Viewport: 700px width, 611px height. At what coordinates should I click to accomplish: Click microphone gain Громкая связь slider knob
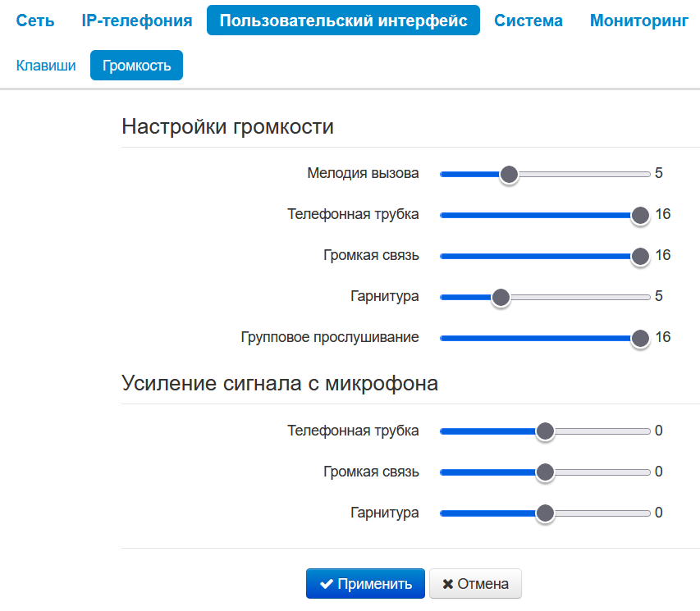pyautogui.click(x=545, y=472)
